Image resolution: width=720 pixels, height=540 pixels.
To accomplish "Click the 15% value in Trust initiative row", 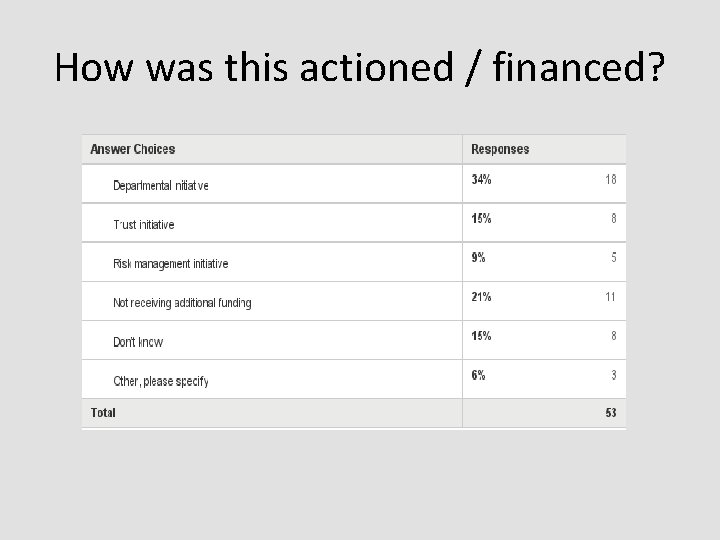I will 482,218.
